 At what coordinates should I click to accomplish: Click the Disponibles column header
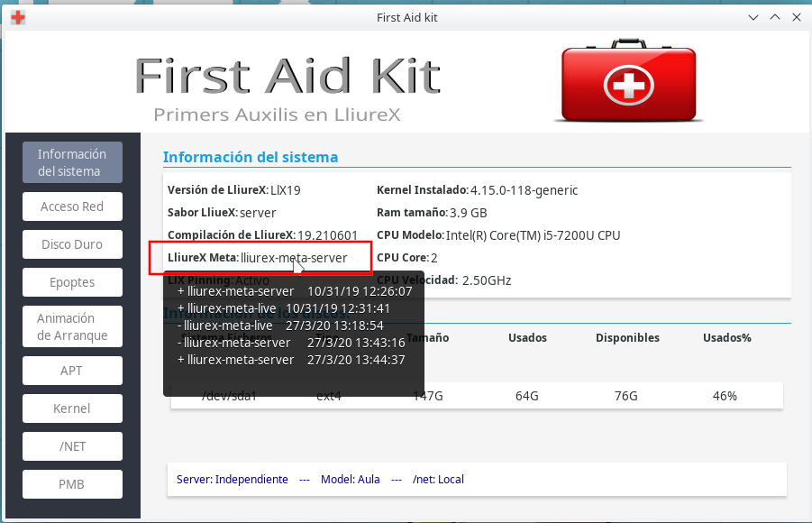click(627, 338)
